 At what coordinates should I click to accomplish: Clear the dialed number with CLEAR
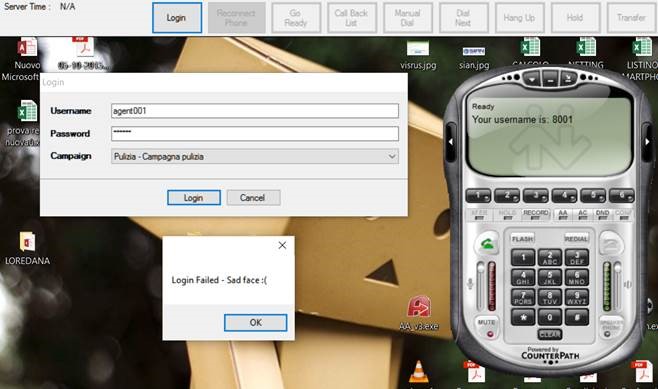point(550,334)
